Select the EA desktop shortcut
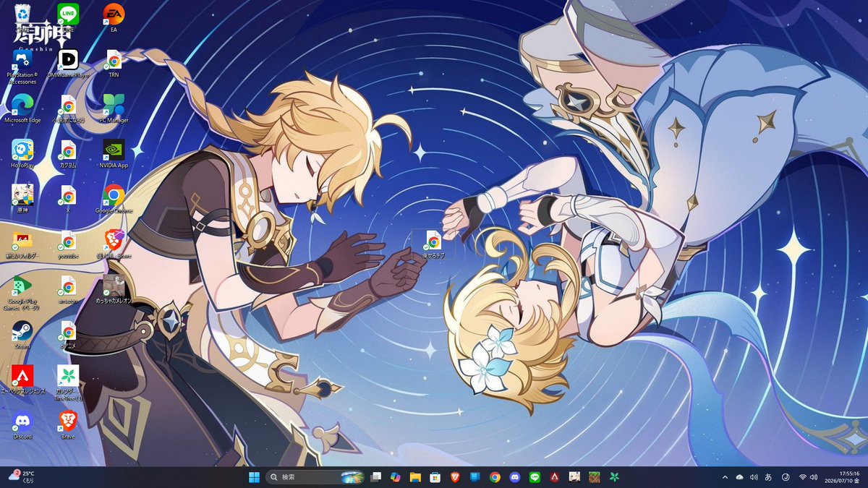This screenshot has width=868, height=488. 114,17
